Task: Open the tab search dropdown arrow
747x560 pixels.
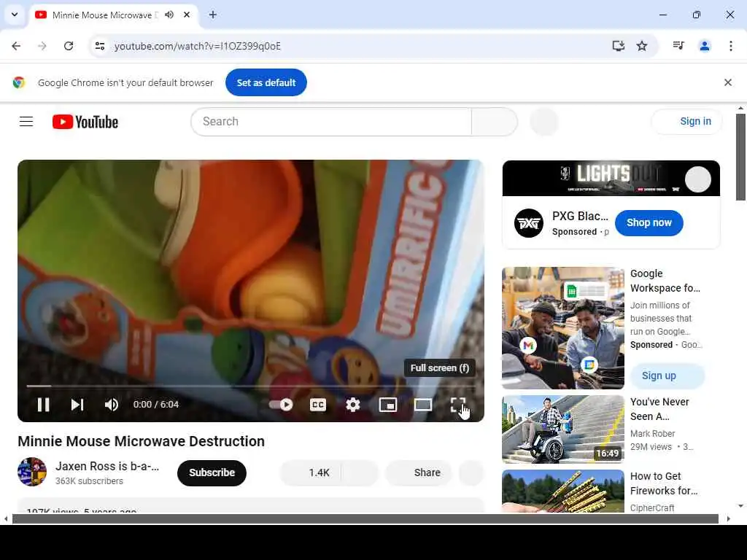Action: click(15, 15)
